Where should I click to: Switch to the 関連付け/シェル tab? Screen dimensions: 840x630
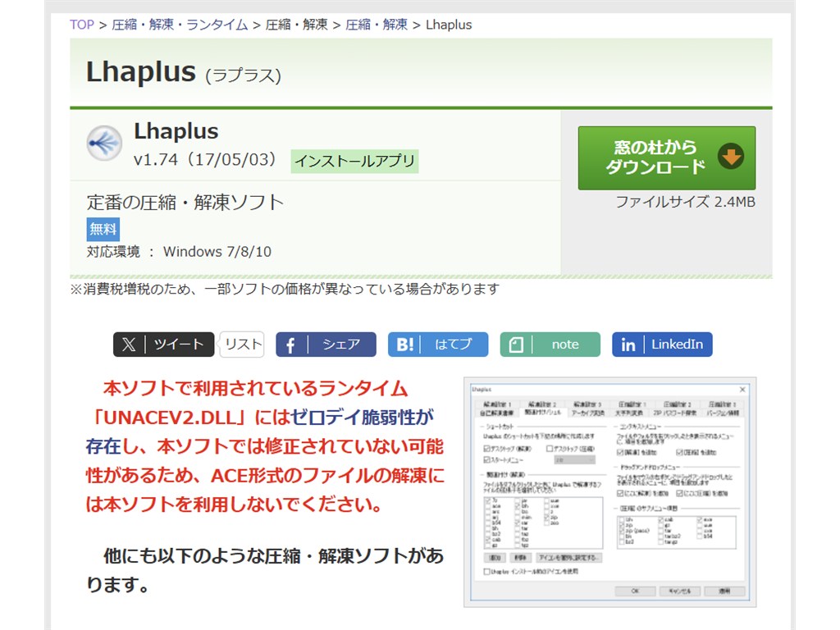(x=543, y=412)
